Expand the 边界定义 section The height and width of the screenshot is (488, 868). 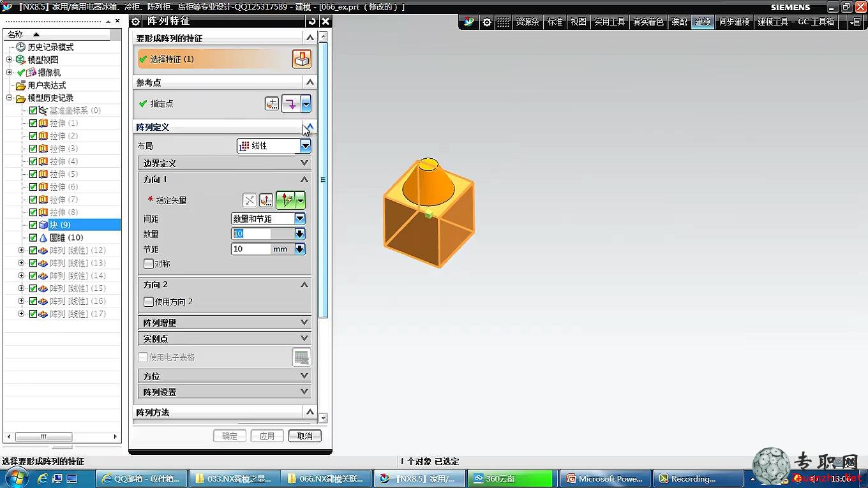point(225,163)
